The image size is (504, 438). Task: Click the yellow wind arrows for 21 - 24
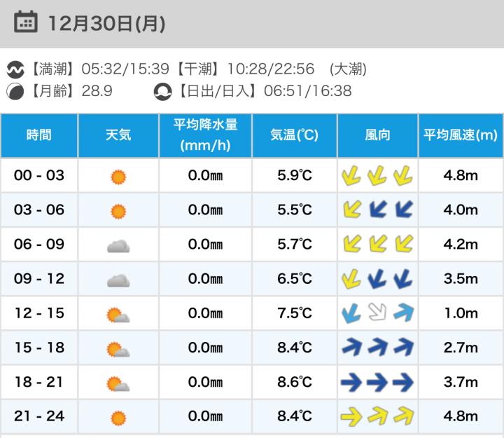(x=377, y=416)
